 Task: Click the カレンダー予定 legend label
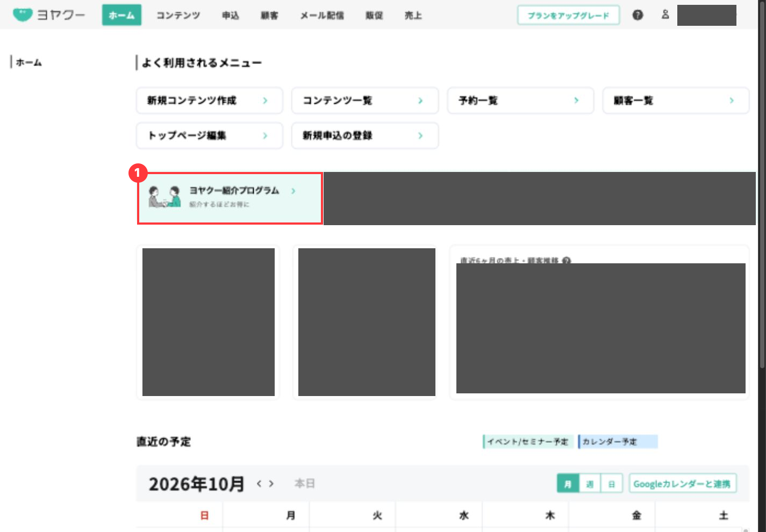(618, 442)
